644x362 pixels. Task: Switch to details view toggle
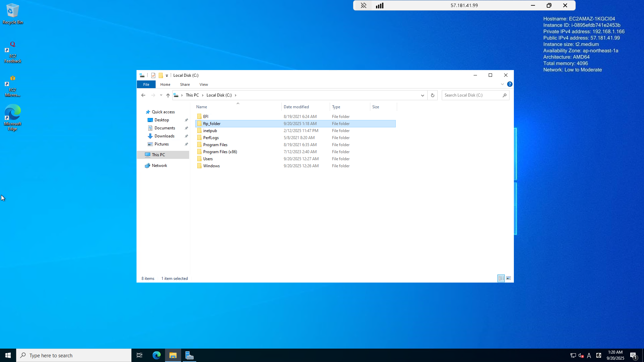tap(501, 279)
